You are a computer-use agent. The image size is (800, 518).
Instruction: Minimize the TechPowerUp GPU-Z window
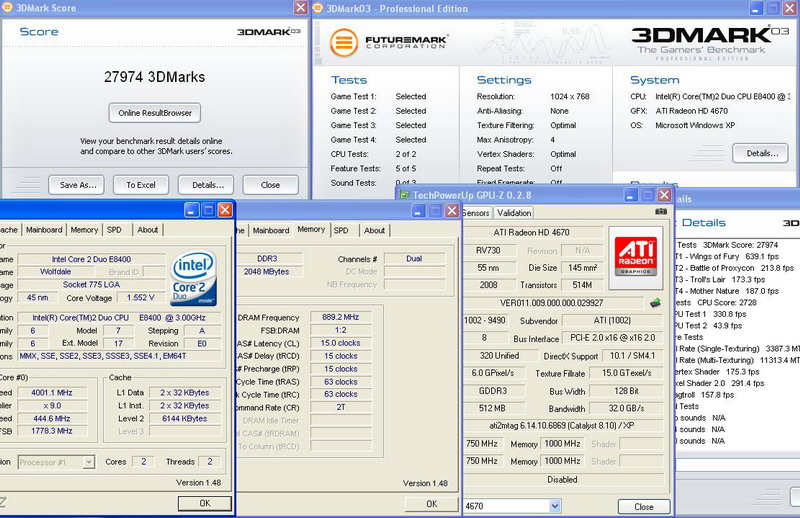[x=631, y=195]
